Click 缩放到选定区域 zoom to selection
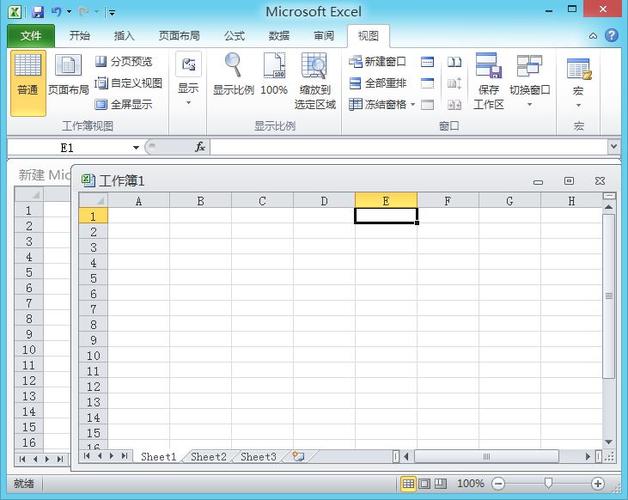 click(315, 81)
